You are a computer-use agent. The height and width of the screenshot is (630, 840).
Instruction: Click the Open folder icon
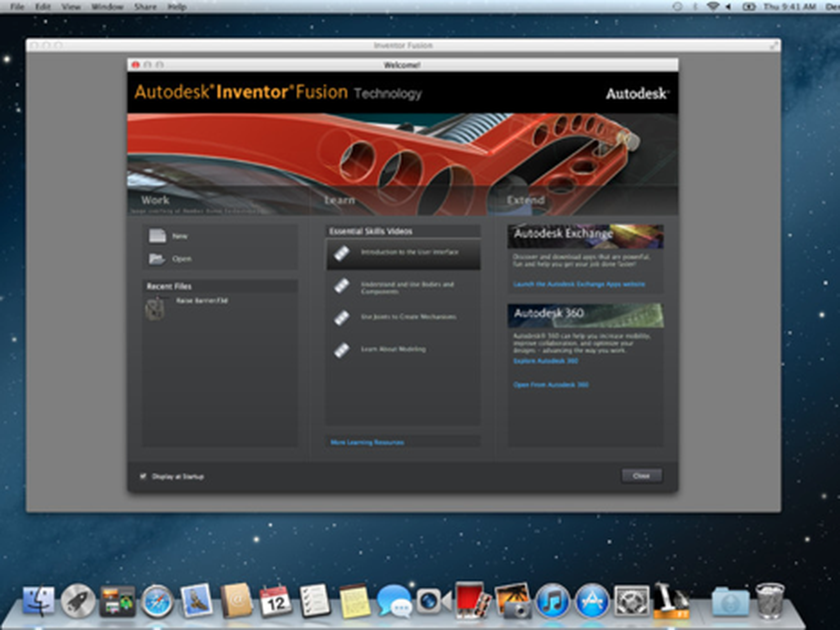tap(156, 258)
